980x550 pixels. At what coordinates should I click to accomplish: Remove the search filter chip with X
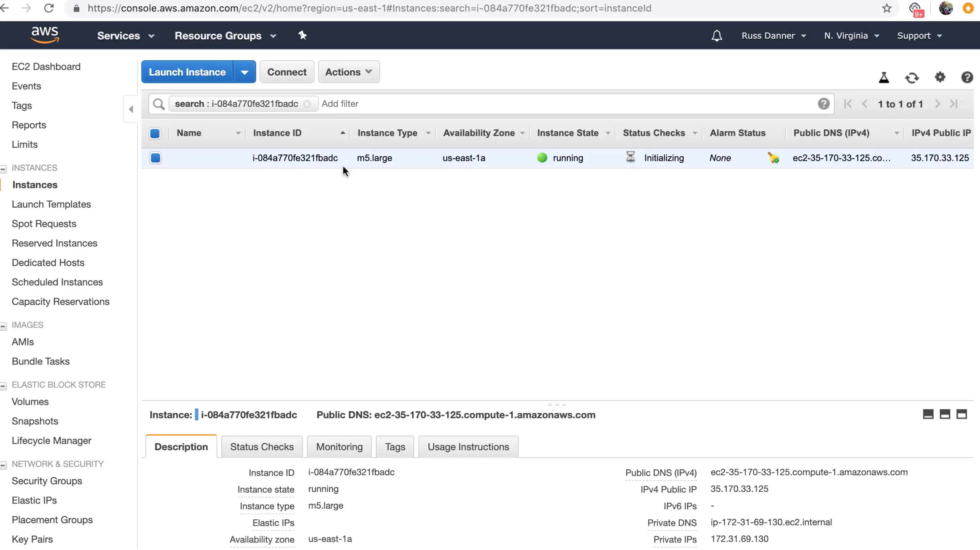coord(307,104)
